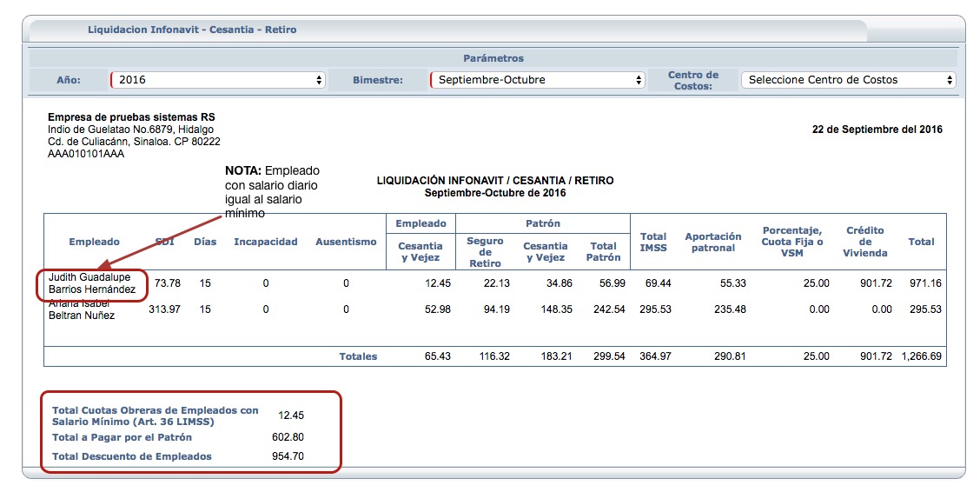Click the Centro de Costos: label
Screen dimensions: 980x492
(693, 80)
